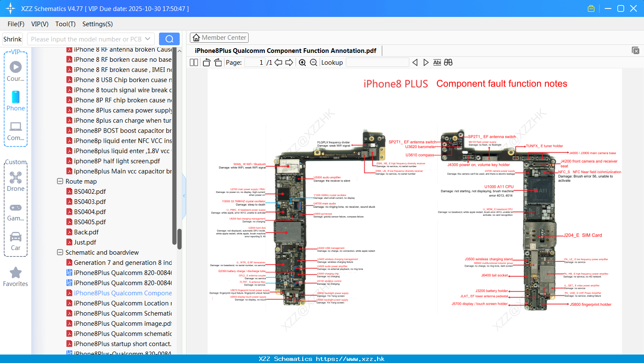The image size is (644, 363).
Task: Click the binoculars search icon
Action: point(448,63)
